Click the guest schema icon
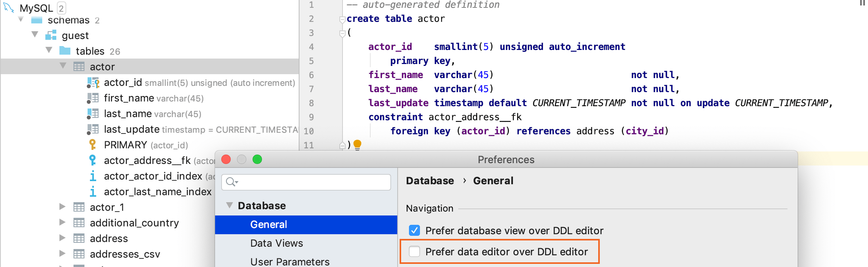Viewport: 868px width, 267px height. click(51, 36)
